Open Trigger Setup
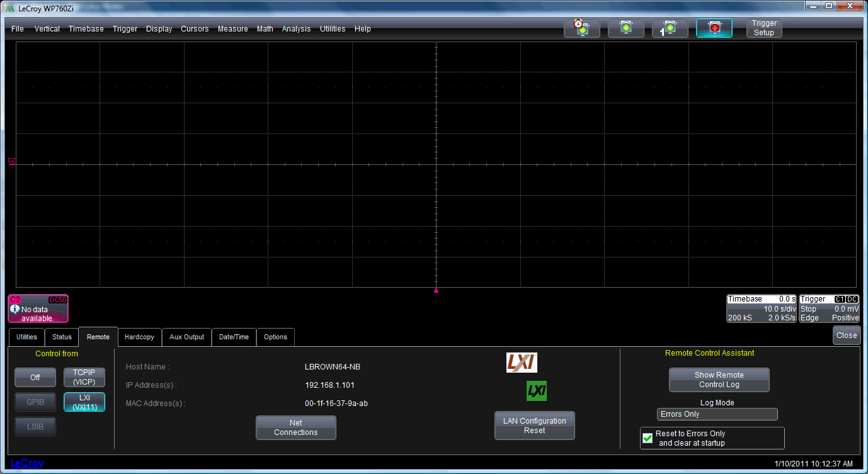Image resolution: width=868 pixels, height=474 pixels. coord(764,28)
